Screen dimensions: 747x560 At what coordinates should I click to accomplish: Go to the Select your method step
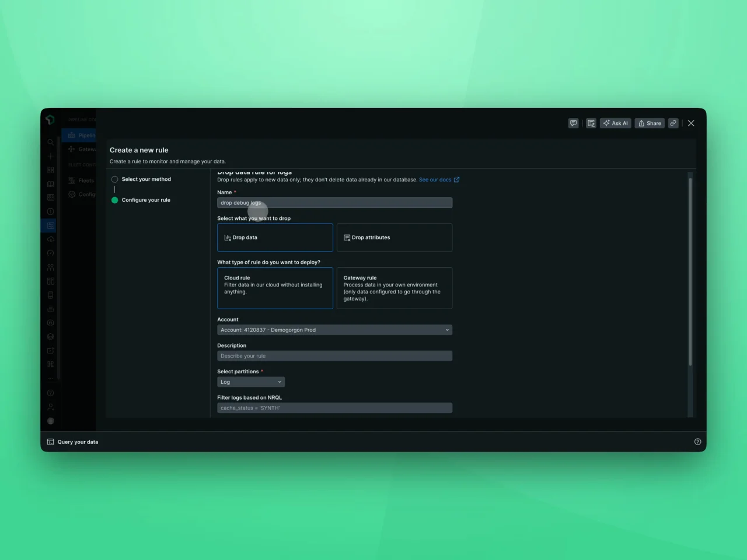click(x=146, y=179)
